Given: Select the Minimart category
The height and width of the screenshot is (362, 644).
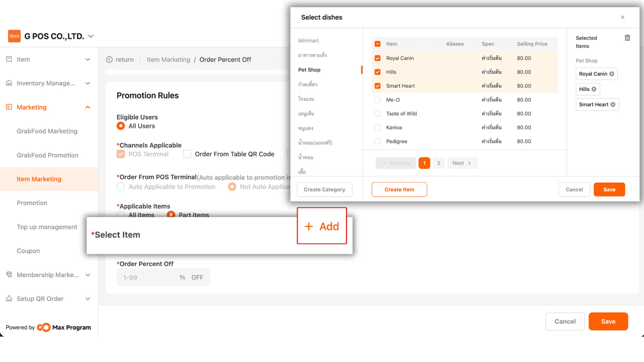Looking at the screenshot, I should tap(308, 41).
